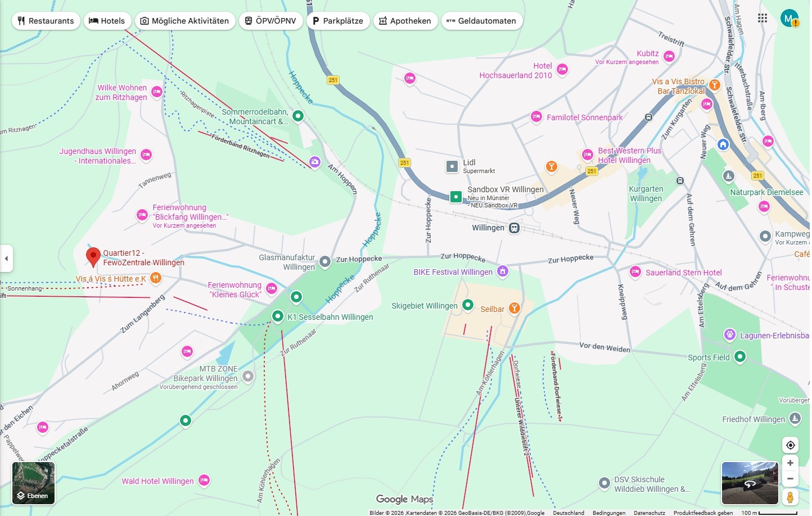Image resolution: width=812 pixels, height=516 pixels.
Task: Show ÖPV/ÖPNV transit options
Action: (x=270, y=21)
